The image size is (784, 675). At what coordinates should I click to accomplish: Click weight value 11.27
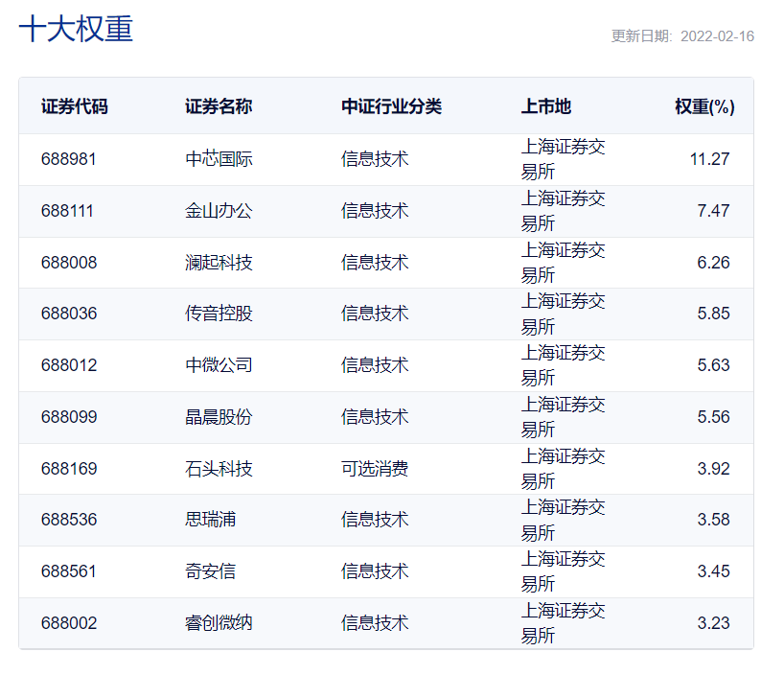[709, 159]
